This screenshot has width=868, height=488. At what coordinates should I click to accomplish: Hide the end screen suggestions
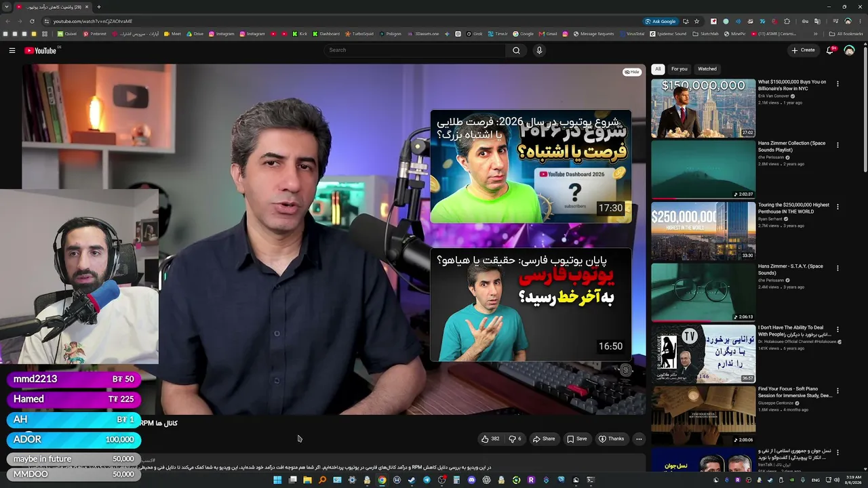[x=632, y=72]
